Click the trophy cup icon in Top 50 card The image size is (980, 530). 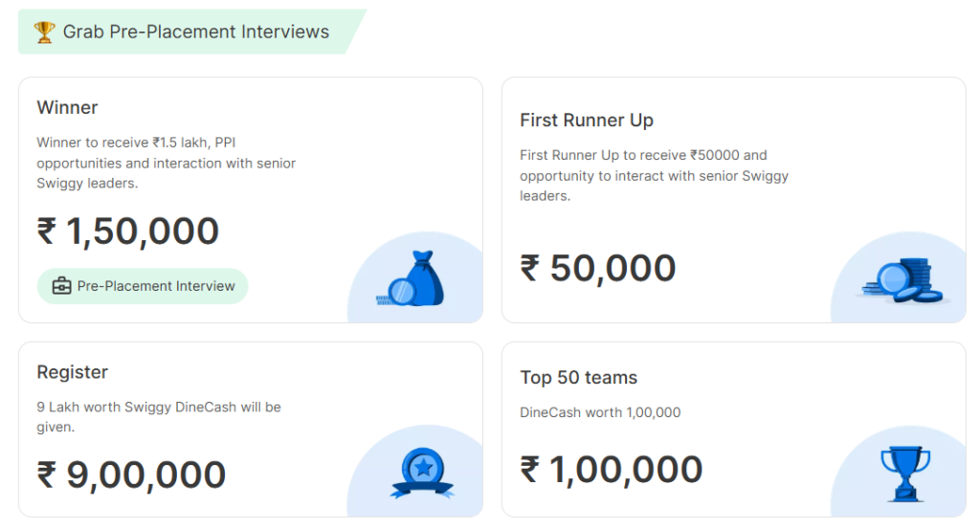(x=904, y=472)
